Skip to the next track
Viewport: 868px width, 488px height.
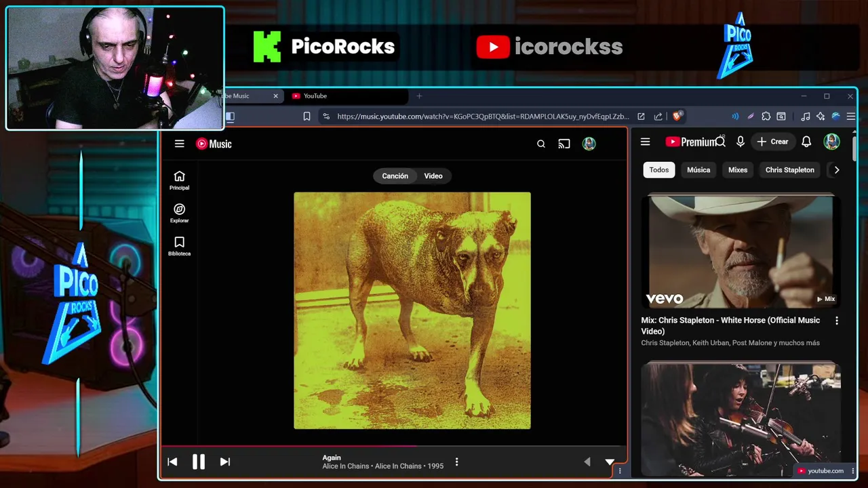click(225, 462)
